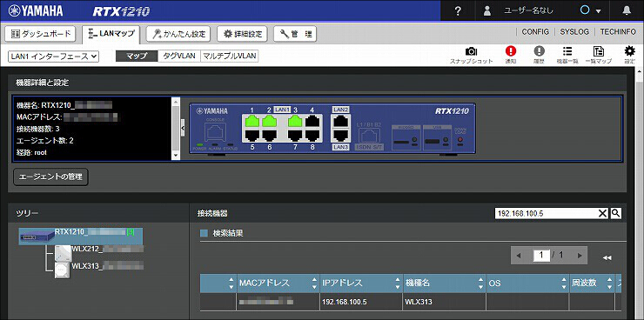
Task: Click the device info scroll up arrow
Action: pos(176,101)
